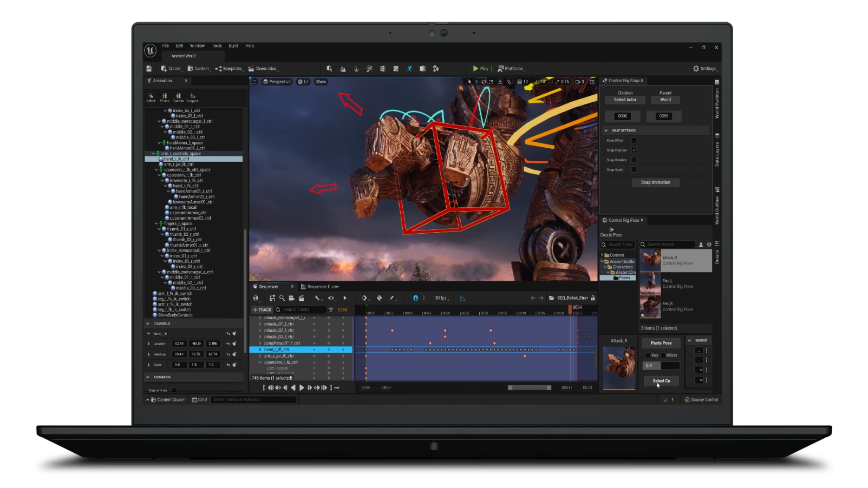Activate the blue Animation mode running-figure icon
The image size is (868, 488).
409,69
